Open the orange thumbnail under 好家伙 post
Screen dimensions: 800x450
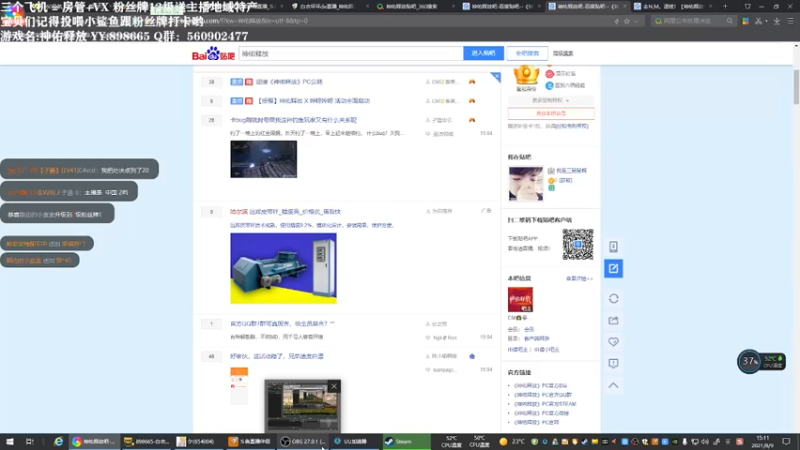tap(239, 385)
